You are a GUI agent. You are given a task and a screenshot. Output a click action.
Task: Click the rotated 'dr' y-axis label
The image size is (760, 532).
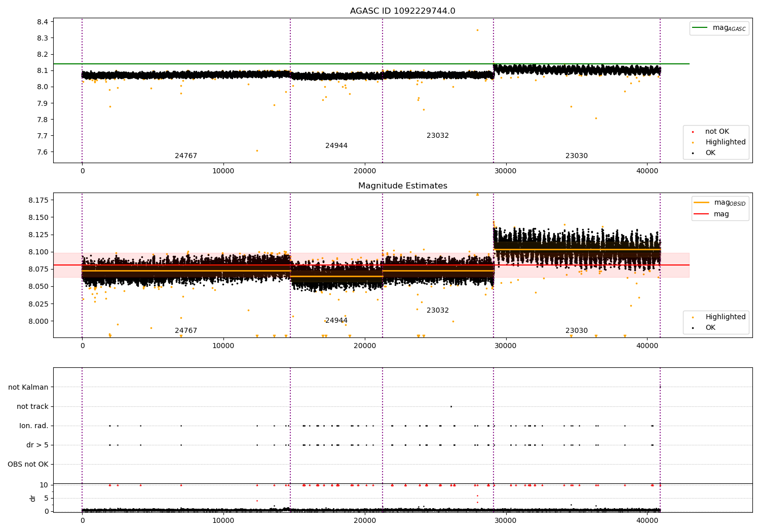pos(33,498)
